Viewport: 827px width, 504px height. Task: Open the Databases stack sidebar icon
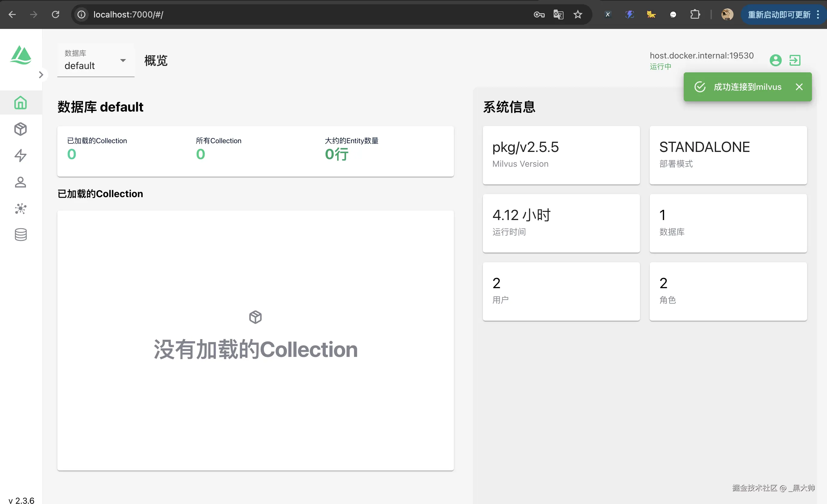[21, 235]
